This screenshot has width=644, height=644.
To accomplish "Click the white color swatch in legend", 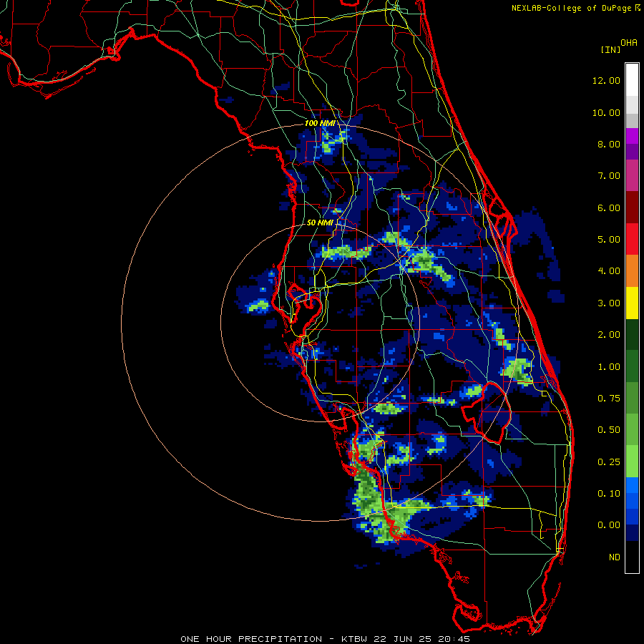I will (632, 80).
